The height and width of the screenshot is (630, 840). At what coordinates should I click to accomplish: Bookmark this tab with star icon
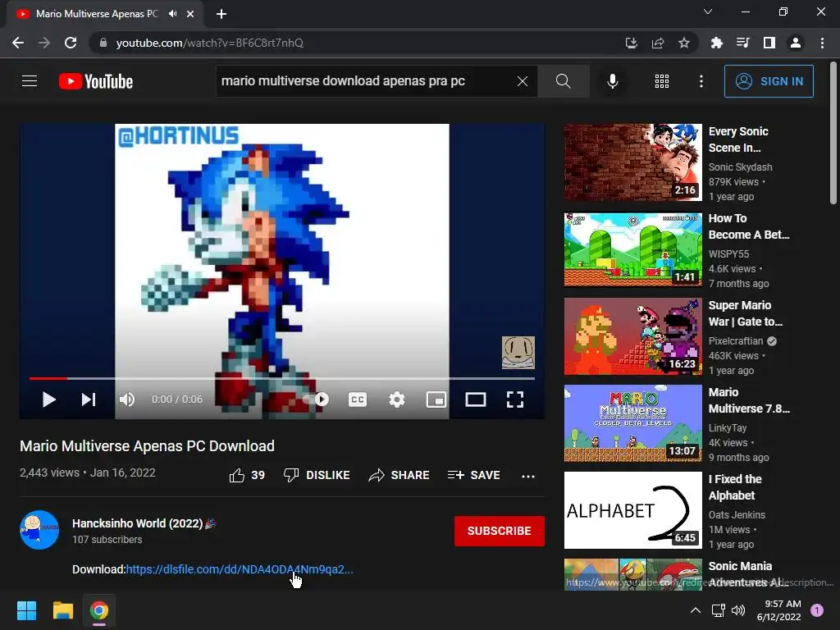[684, 43]
